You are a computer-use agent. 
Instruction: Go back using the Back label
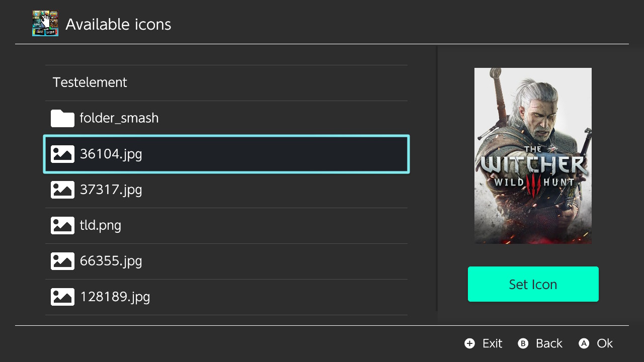coord(549,343)
